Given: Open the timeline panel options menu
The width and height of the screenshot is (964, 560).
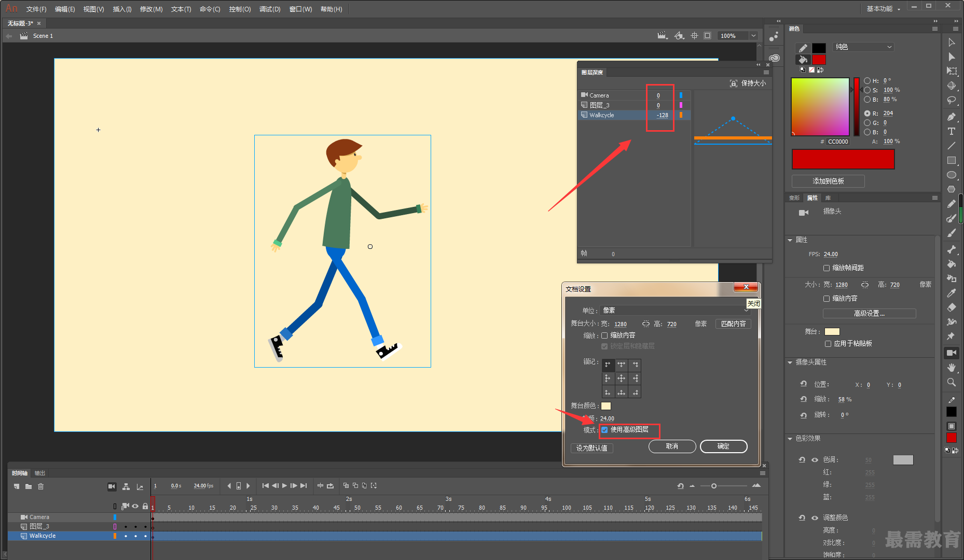Looking at the screenshot, I should [763, 473].
